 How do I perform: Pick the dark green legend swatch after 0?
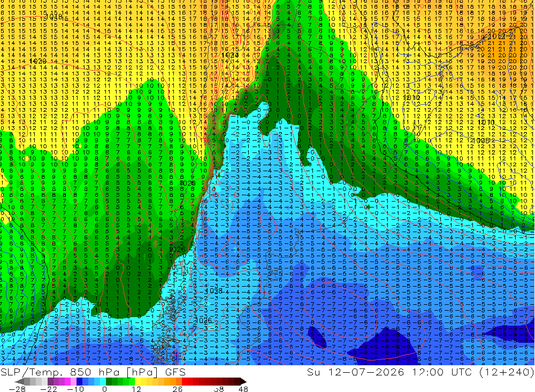(x=109, y=382)
